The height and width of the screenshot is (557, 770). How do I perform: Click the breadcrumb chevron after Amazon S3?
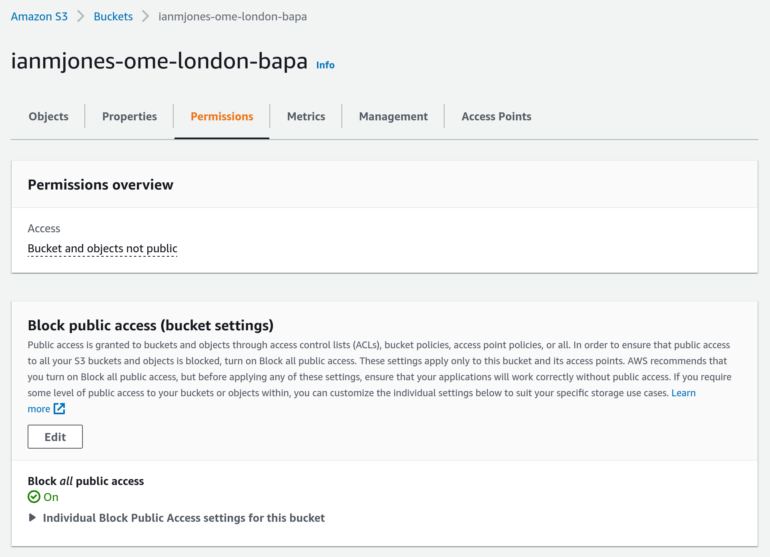pos(81,16)
